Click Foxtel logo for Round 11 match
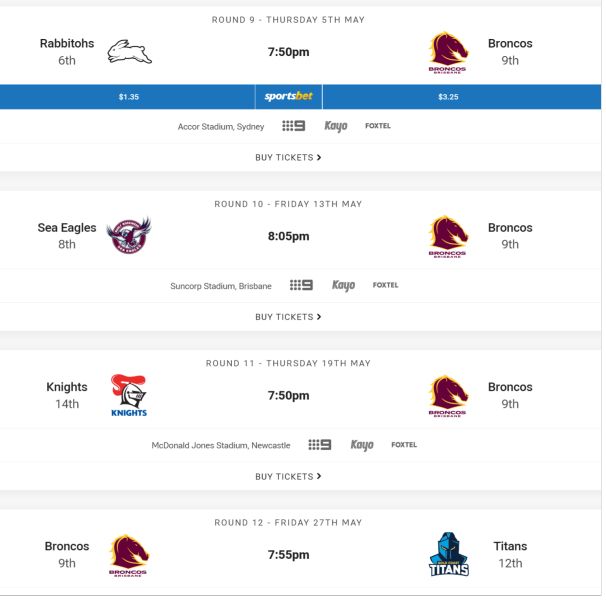The width and height of the screenshot is (606, 600). pos(404,445)
